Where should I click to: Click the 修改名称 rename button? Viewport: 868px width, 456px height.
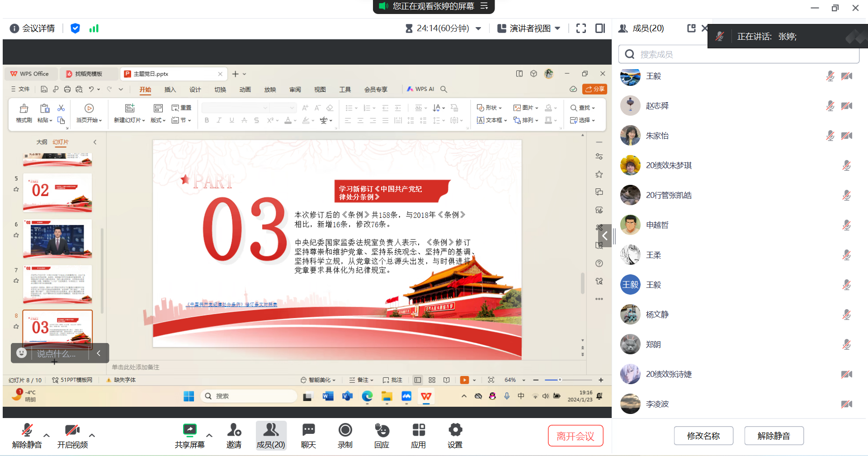click(x=703, y=436)
